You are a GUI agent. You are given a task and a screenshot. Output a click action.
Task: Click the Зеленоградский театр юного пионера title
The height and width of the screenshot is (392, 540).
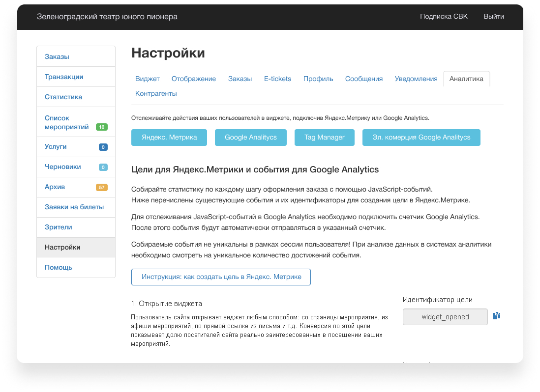[107, 17]
